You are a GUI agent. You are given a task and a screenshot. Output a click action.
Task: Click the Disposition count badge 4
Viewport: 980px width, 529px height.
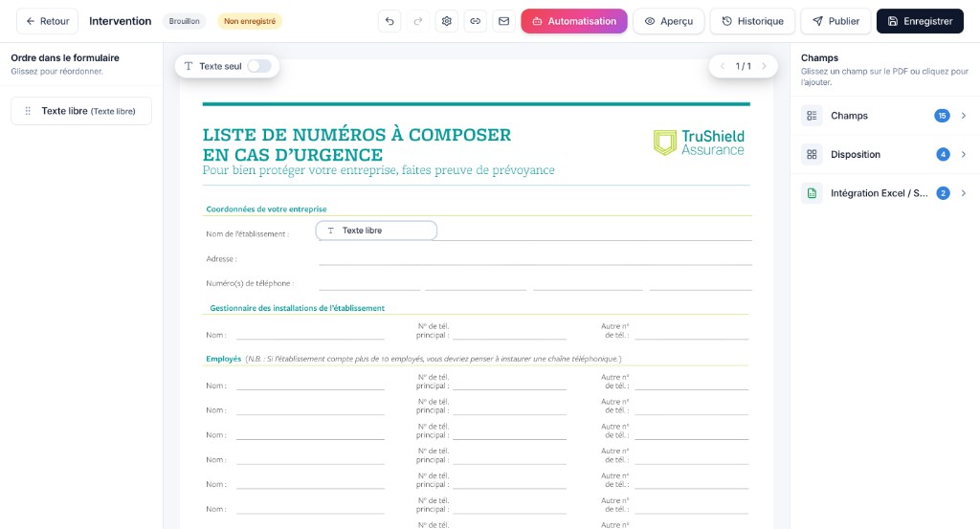pos(943,154)
